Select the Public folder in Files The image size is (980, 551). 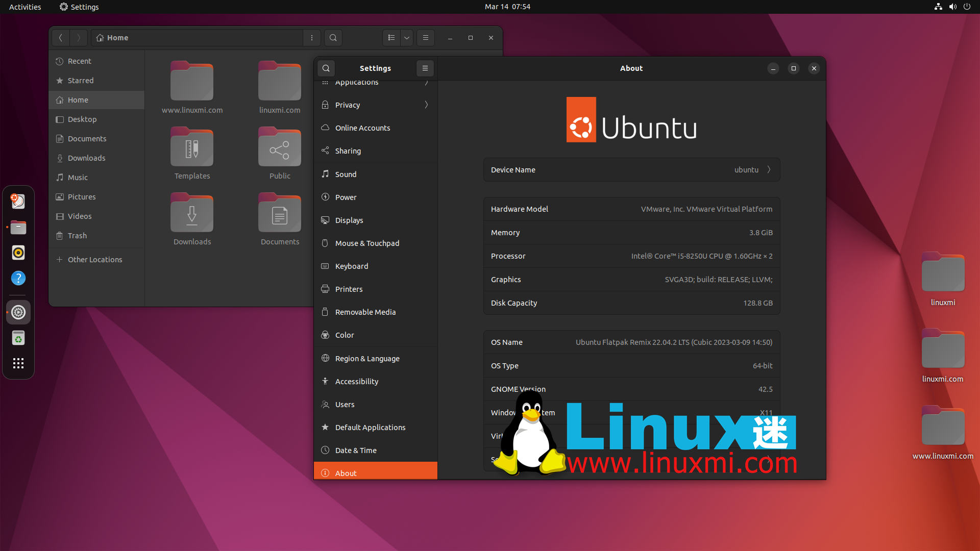coord(280,153)
